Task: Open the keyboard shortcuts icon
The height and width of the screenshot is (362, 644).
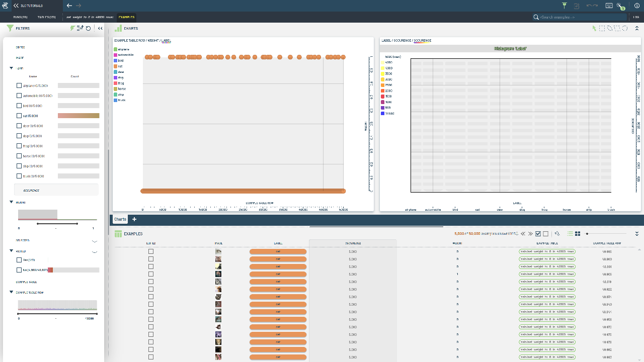Action: (x=609, y=6)
